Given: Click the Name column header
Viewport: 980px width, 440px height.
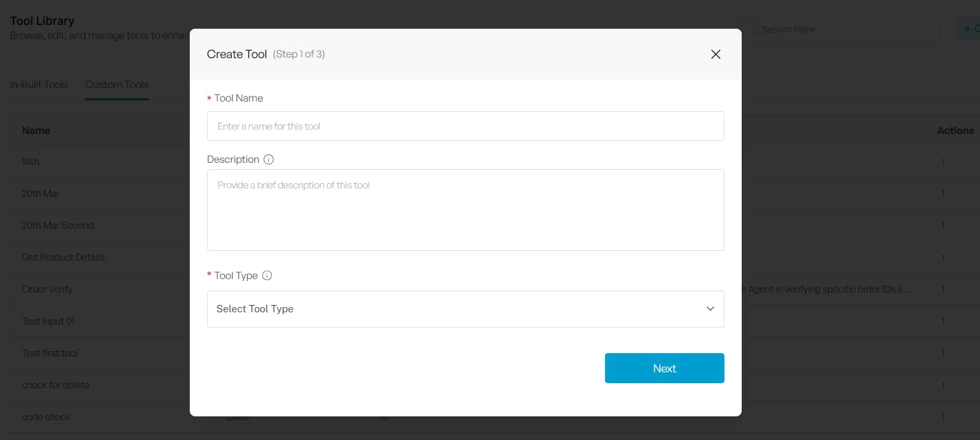Looking at the screenshot, I should pos(36,130).
